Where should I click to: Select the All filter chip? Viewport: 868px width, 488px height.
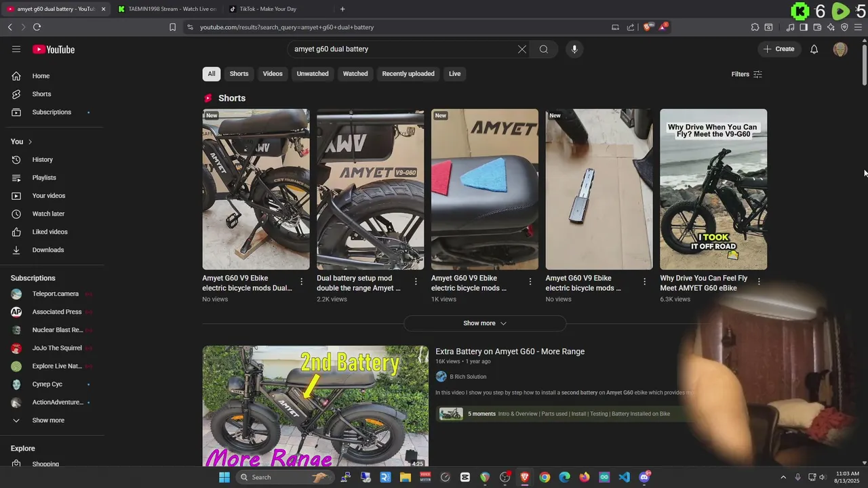pos(212,74)
